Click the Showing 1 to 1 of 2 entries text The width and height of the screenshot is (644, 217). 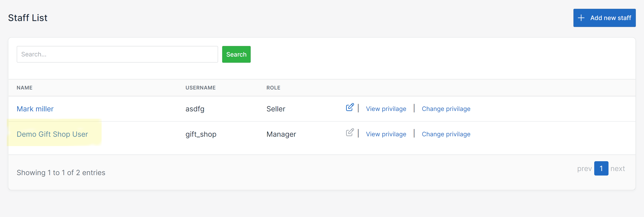point(61,172)
